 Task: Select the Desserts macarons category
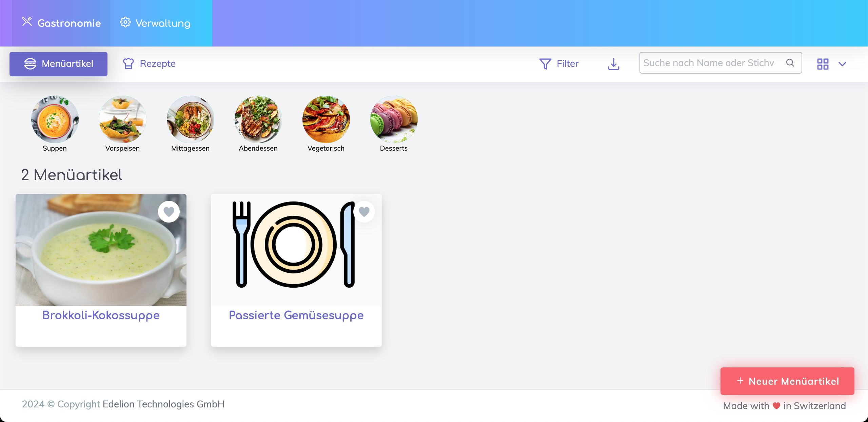394,119
